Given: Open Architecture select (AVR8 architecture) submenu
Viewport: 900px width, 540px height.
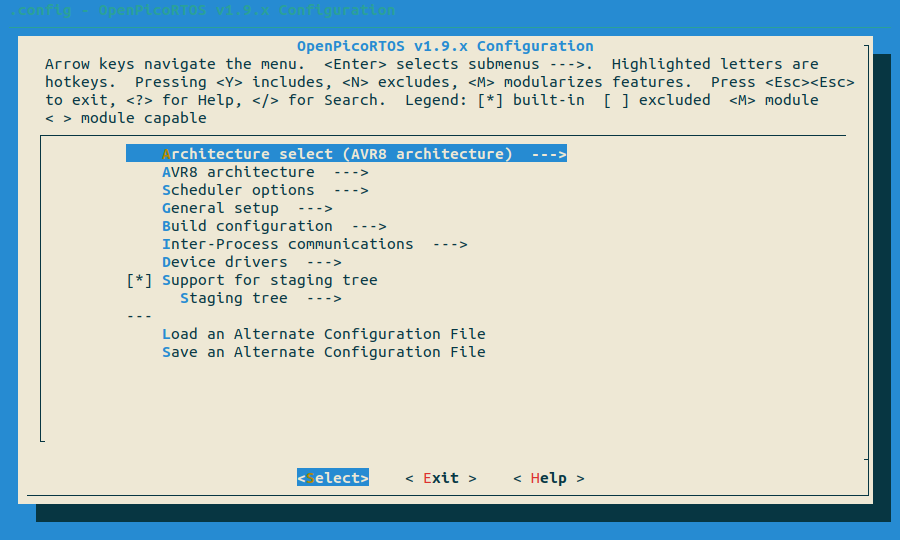Looking at the screenshot, I should point(346,154).
